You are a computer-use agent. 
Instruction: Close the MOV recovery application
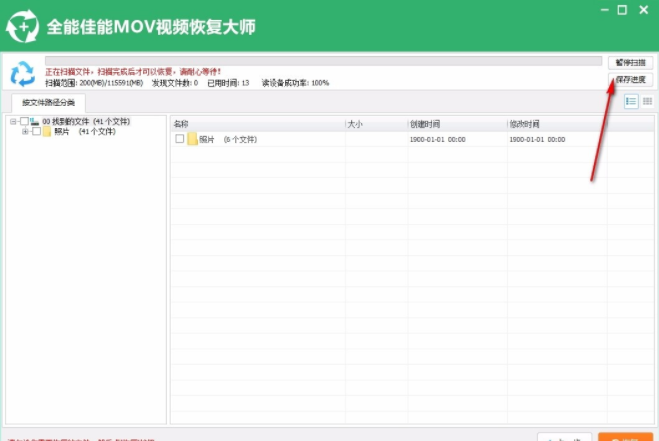point(643,10)
